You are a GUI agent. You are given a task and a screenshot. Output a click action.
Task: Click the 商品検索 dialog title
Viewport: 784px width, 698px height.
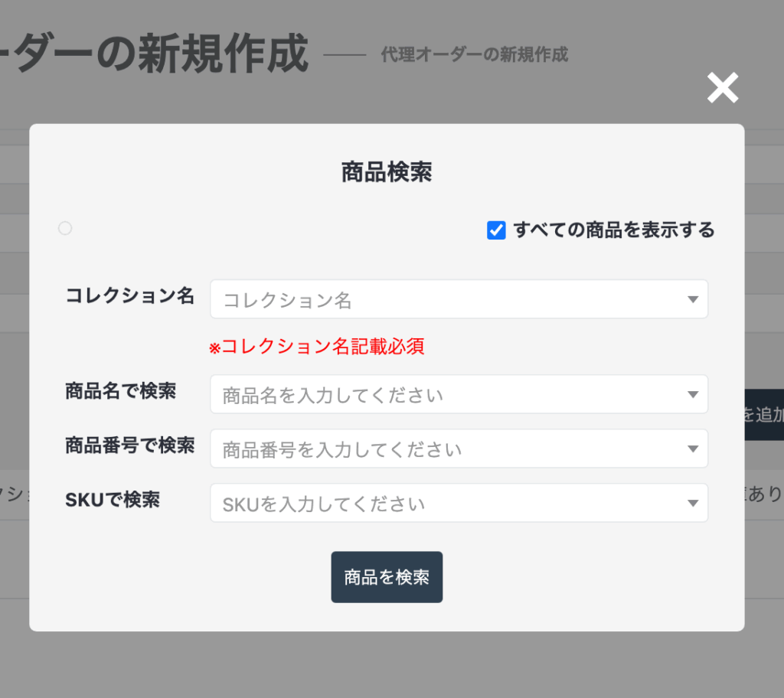click(x=387, y=172)
